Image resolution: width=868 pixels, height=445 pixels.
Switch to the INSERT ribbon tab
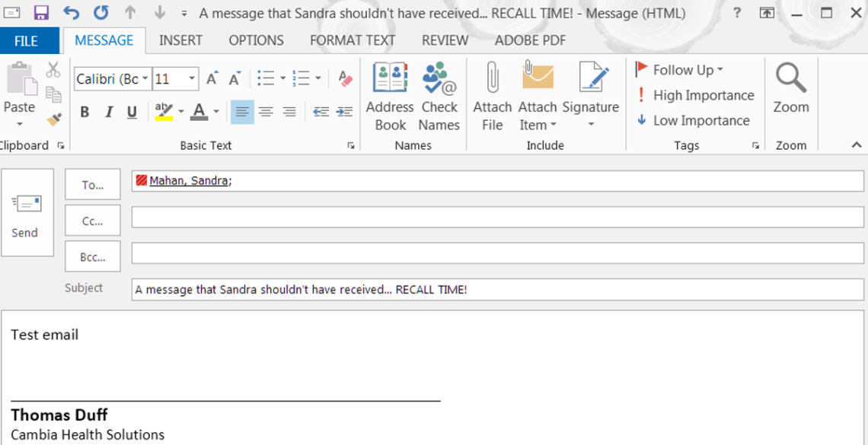180,40
